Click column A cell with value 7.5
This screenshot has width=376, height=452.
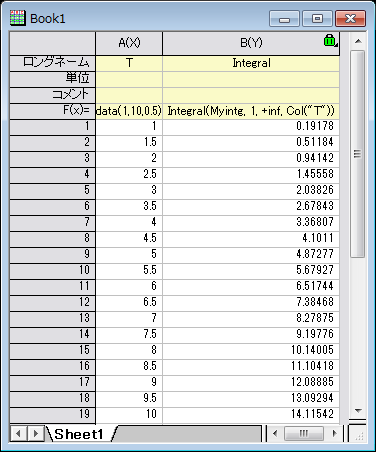(129, 335)
